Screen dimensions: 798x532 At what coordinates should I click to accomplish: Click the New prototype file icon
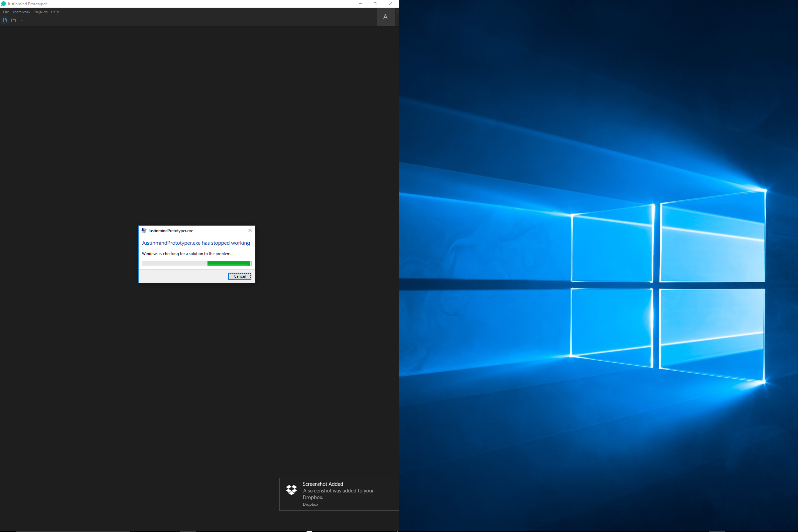pyautogui.click(x=5, y=20)
